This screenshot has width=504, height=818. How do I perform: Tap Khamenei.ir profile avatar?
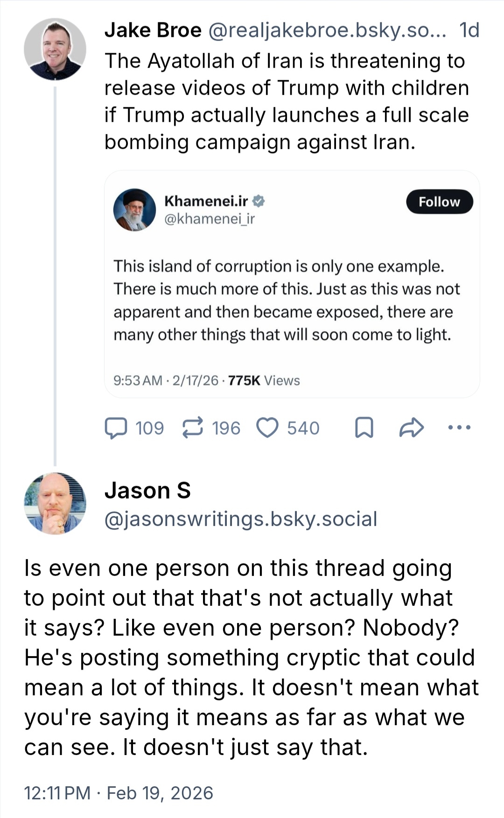point(134,210)
